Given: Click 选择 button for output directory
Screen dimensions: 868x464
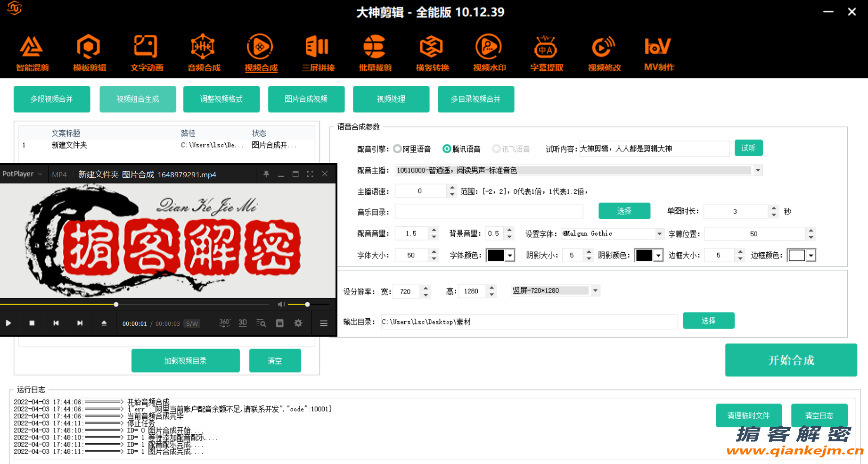Looking at the screenshot, I should (x=708, y=321).
